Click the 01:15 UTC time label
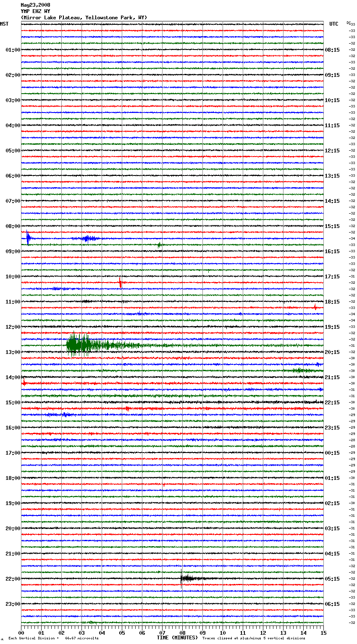The width and height of the screenshot is (357, 644). pyautogui.click(x=332, y=478)
